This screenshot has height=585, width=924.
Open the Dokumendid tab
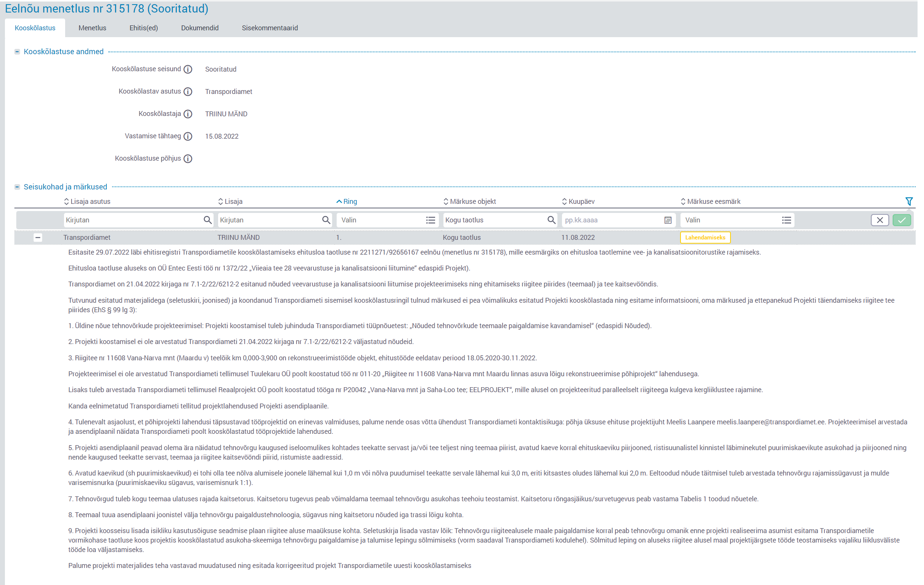point(200,28)
